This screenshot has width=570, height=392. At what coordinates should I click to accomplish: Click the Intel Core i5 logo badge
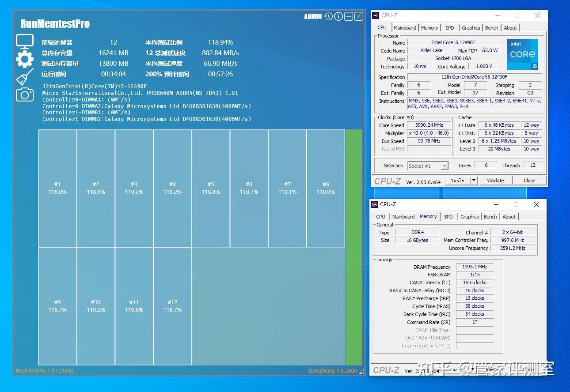[523, 54]
